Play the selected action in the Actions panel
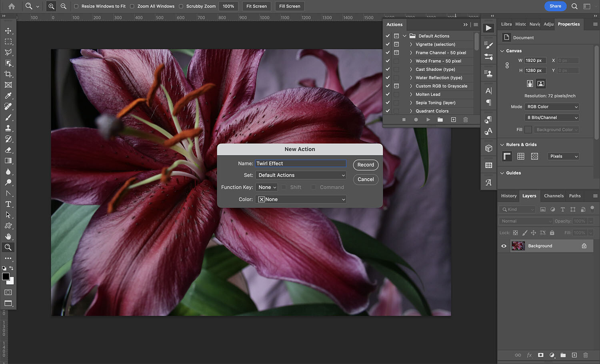This screenshot has height=364, width=600. click(x=428, y=119)
